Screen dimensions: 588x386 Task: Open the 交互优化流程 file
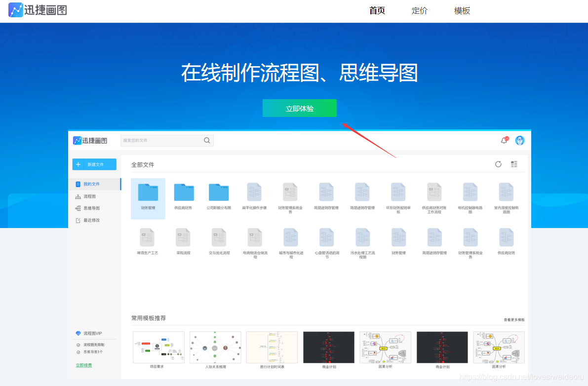(x=219, y=242)
